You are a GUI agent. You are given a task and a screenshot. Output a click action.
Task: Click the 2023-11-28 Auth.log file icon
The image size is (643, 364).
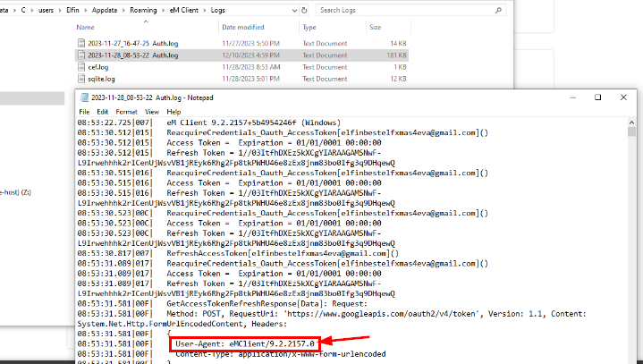pyautogui.click(x=81, y=55)
